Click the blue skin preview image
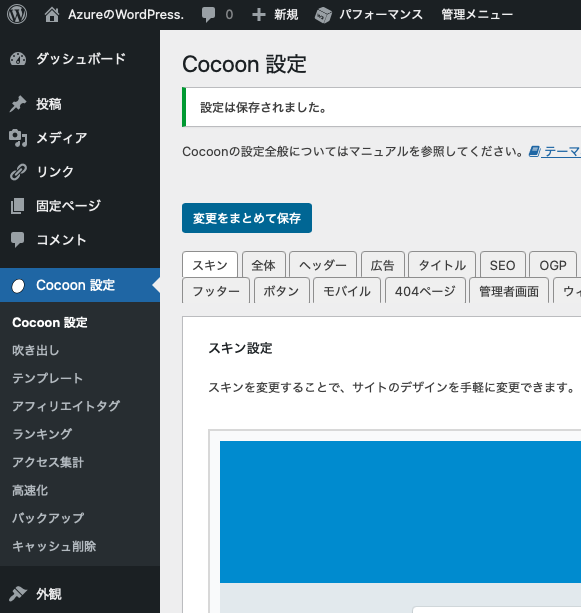Image resolution: width=581 pixels, height=613 pixels. [x=400, y=512]
